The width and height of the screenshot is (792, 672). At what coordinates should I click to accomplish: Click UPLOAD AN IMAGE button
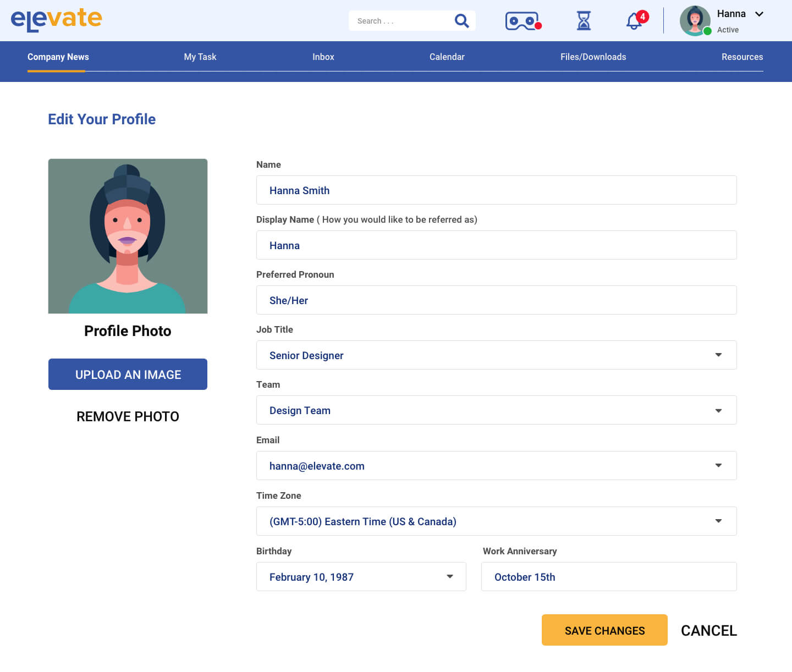[x=128, y=374]
